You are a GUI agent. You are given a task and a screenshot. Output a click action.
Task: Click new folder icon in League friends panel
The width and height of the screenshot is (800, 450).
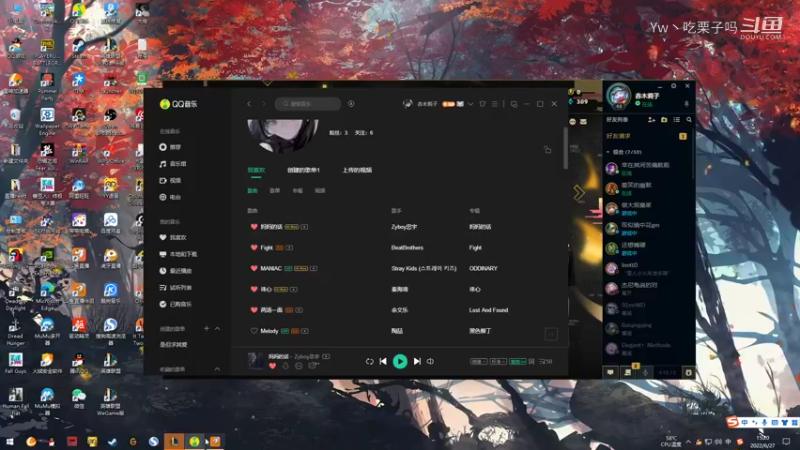coord(664,119)
